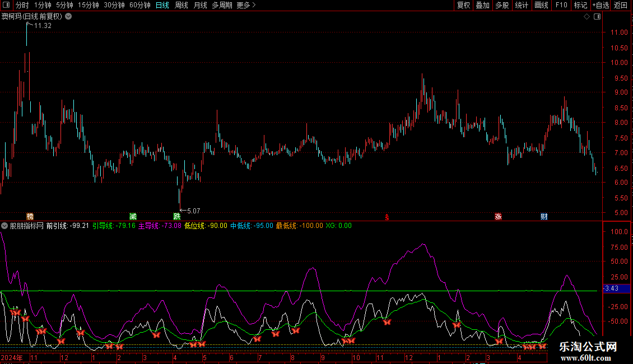
Task: Click the diamond icon above the chart
Action: coord(587,17)
